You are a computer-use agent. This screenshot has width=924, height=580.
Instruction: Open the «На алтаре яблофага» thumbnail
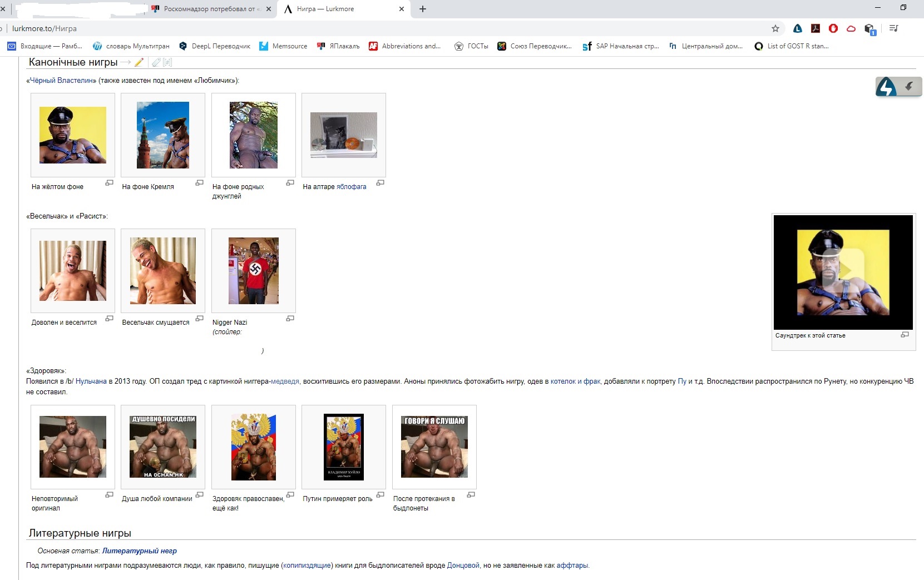tap(344, 135)
